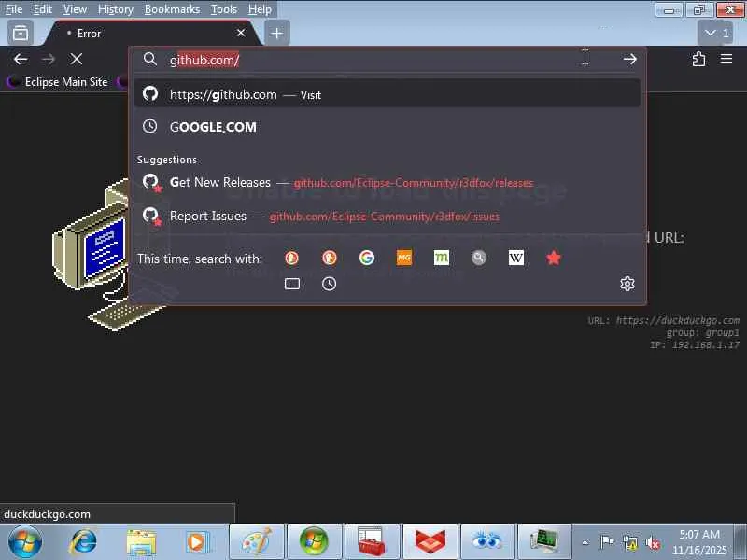This screenshot has width=747, height=560.
Task: Stop loading the page
Action: [77, 59]
